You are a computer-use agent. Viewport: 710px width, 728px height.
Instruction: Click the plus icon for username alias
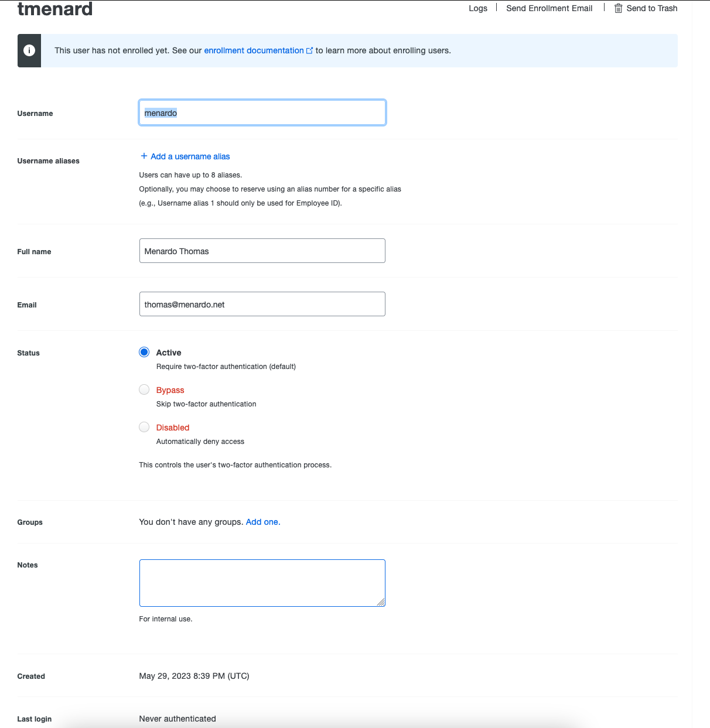(x=144, y=156)
